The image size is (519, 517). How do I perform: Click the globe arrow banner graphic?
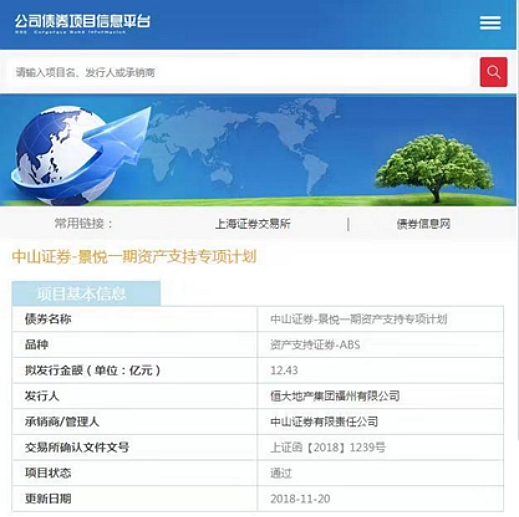80,153
